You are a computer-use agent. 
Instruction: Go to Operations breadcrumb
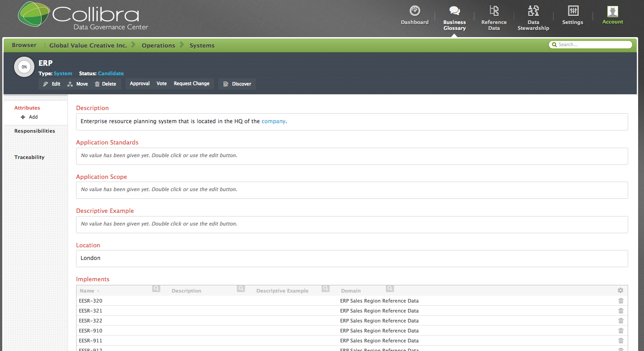[x=158, y=45]
